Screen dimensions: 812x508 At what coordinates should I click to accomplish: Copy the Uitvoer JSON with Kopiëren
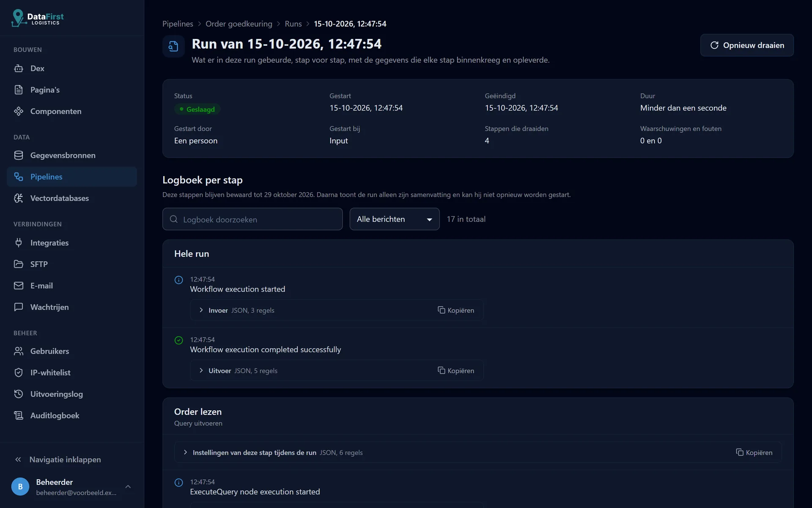click(x=456, y=371)
